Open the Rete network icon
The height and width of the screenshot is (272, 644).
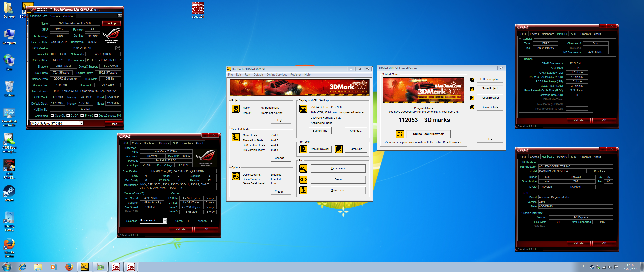9,63
